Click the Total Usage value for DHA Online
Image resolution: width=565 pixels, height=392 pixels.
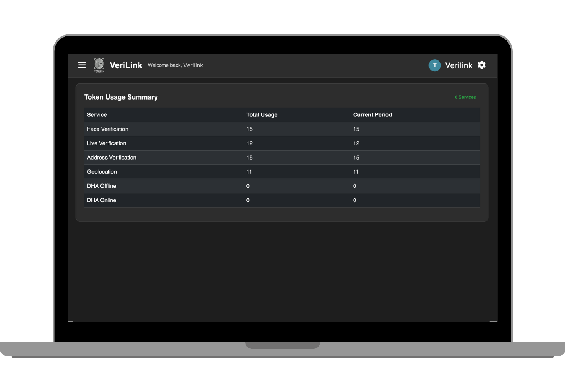click(248, 200)
